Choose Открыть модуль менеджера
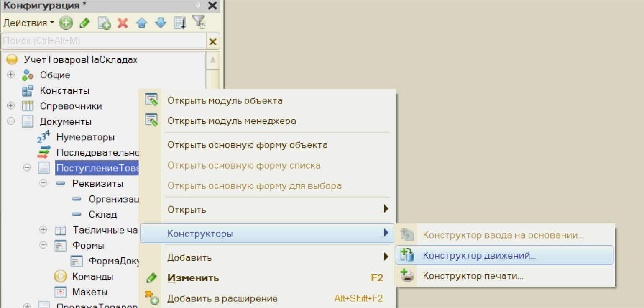The width and height of the screenshot is (644, 308). [x=267, y=121]
